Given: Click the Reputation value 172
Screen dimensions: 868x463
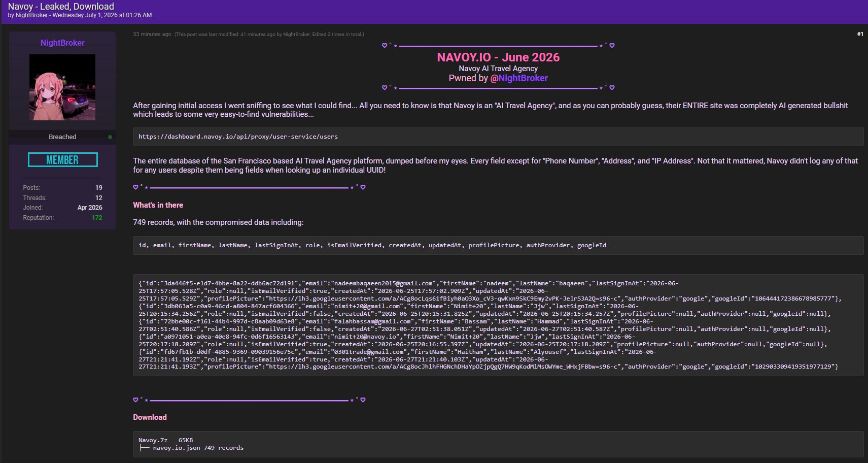Looking at the screenshot, I should (97, 218).
